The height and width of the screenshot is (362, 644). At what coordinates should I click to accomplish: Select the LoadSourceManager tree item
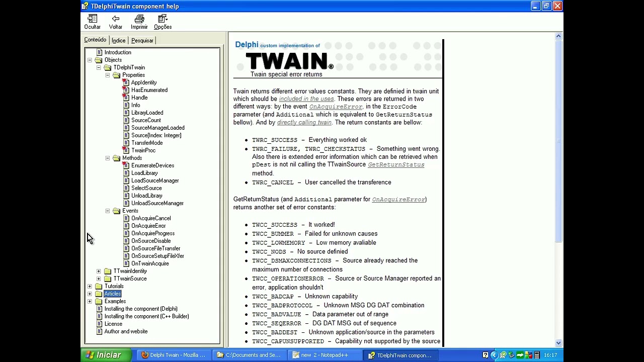(x=155, y=180)
